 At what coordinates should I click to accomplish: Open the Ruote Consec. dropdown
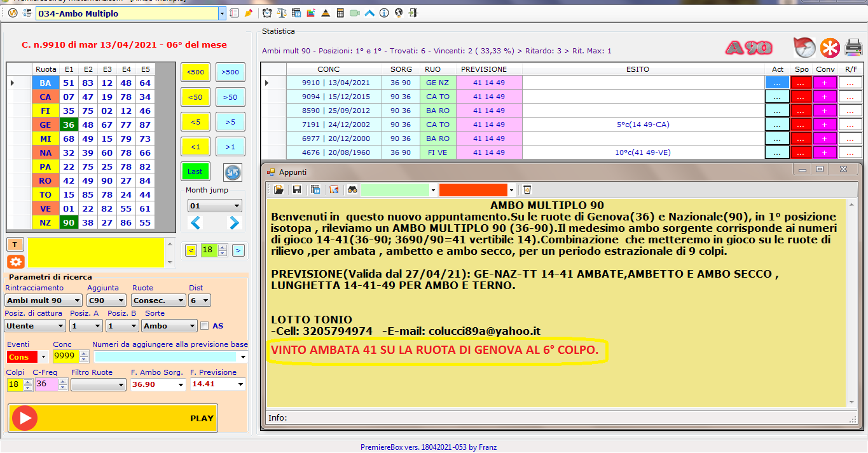pyautogui.click(x=159, y=301)
